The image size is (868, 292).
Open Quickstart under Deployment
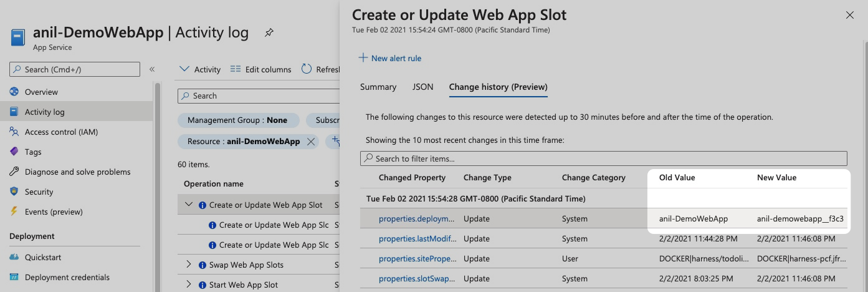point(43,257)
